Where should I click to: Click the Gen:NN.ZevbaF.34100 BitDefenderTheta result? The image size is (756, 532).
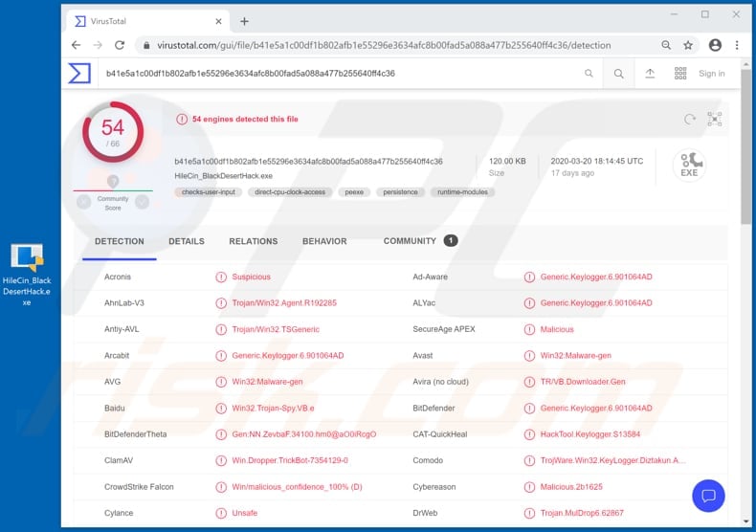pyautogui.click(x=303, y=434)
